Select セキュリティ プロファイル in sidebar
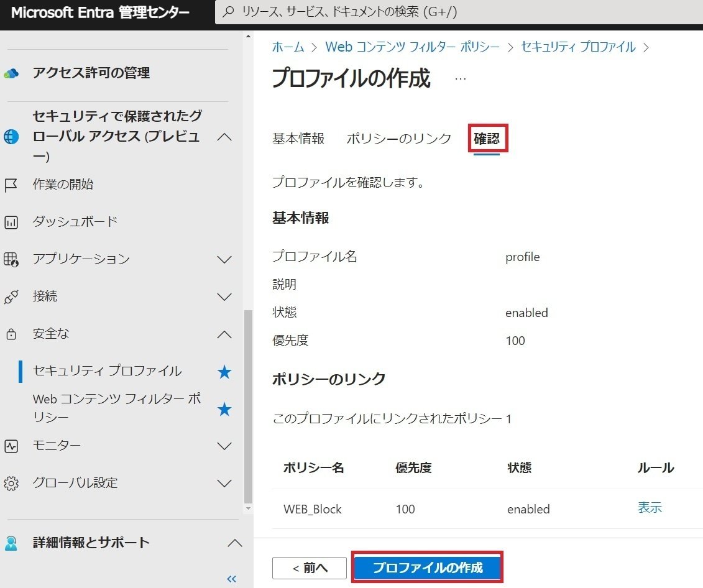 pos(107,370)
